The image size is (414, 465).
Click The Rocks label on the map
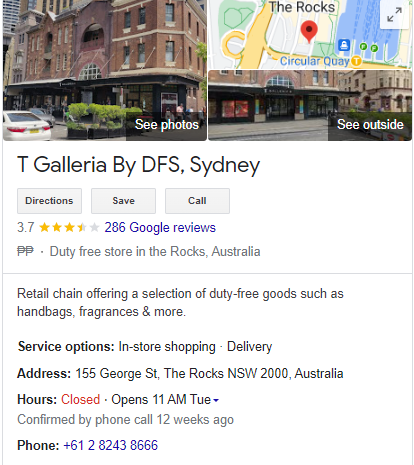point(302,7)
